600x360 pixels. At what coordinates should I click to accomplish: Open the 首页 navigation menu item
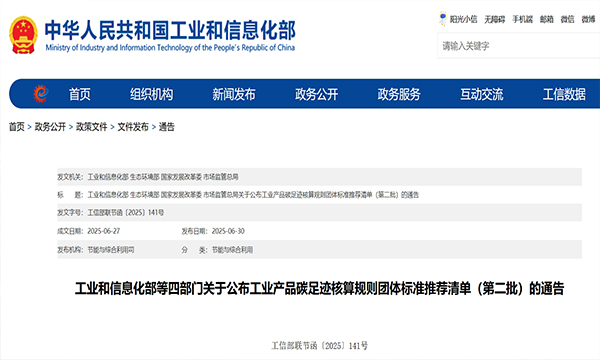click(80, 94)
